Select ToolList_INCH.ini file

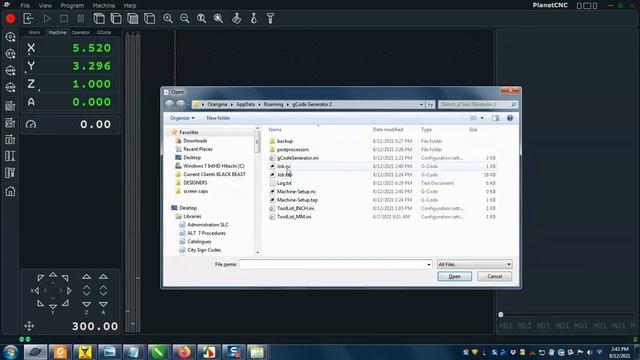point(295,208)
